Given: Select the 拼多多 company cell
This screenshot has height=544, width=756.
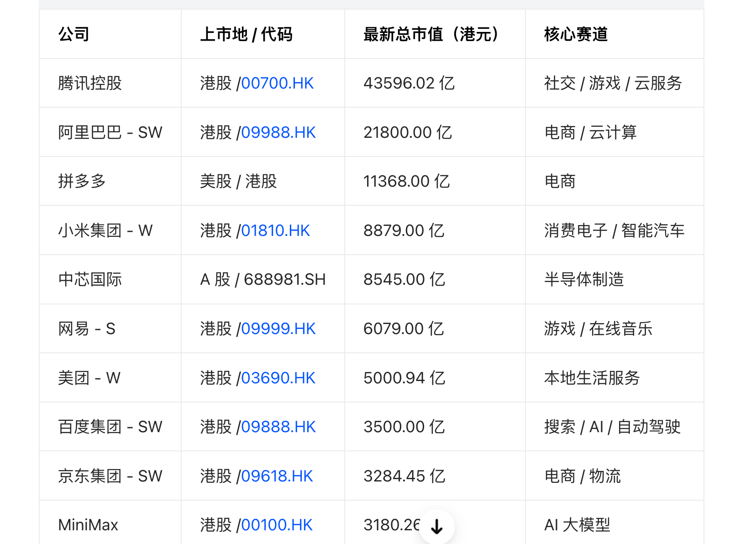Looking at the screenshot, I should (110, 181).
